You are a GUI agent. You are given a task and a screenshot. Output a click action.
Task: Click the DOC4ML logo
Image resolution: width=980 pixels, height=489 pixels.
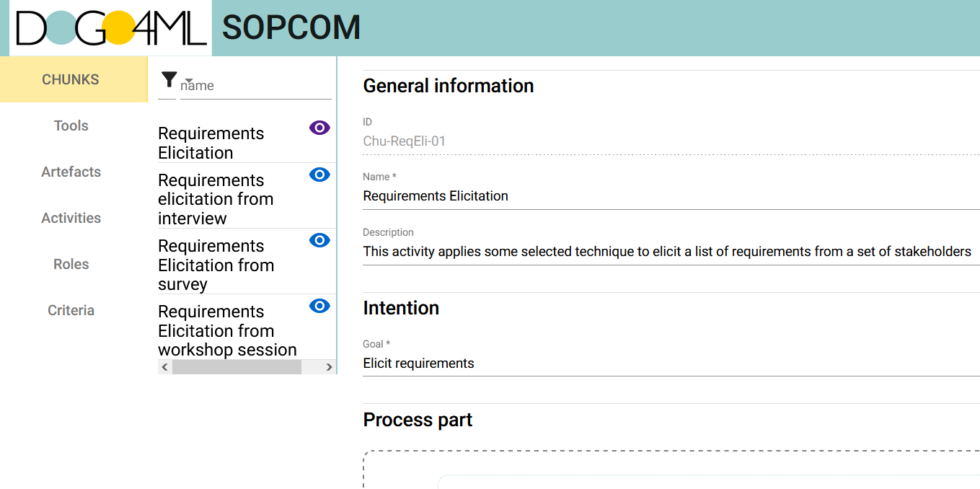point(110,28)
